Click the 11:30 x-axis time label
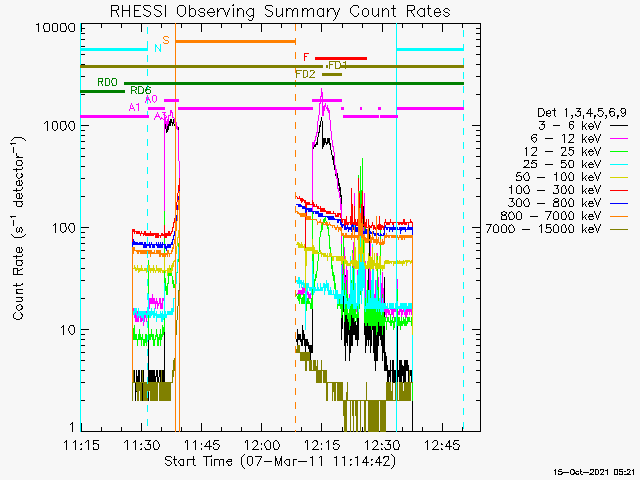Viewport: 640px width, 480px height. (141, 445)
